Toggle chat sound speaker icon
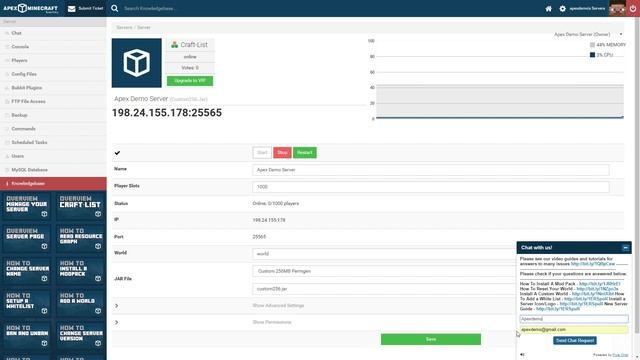This screenshot has width=640, height=360. (x=522, y=355)
